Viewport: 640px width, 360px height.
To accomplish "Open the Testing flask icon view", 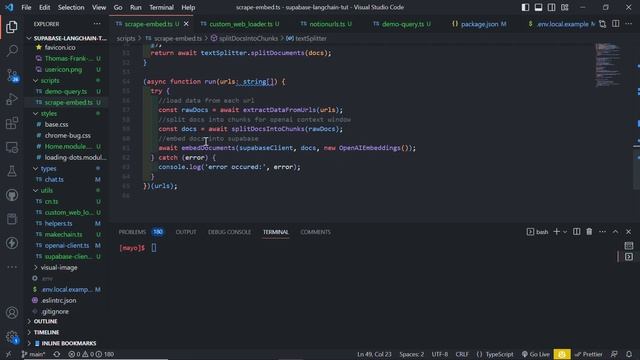I will pos(12,171).
